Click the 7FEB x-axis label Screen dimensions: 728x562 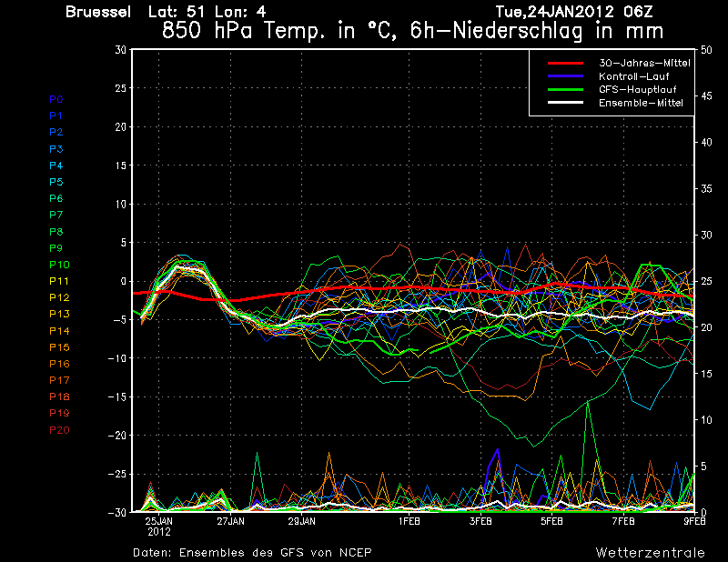click(x=623, y=521)
